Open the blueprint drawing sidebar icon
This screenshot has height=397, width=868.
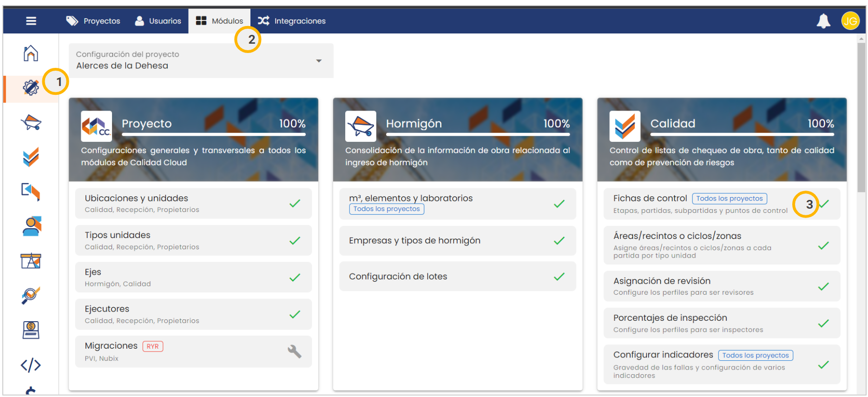(x=31, y=261)
